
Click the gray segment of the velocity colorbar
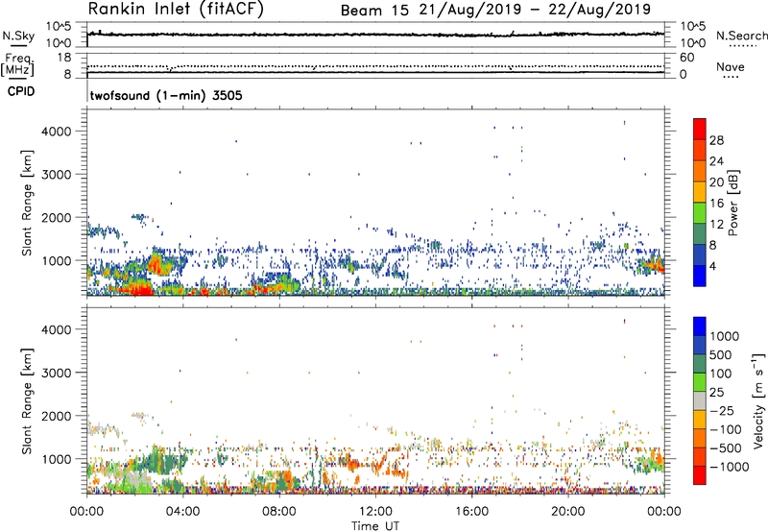coord(700,400)
